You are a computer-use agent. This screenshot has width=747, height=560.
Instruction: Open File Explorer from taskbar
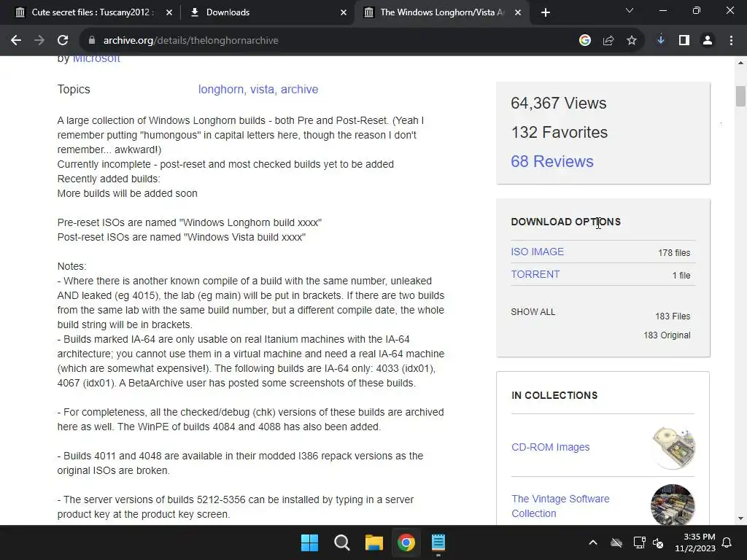(374, 542)
